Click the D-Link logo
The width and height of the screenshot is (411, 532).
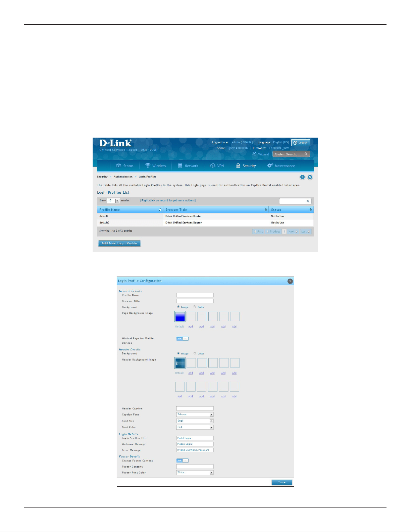(x=115, y=143)
